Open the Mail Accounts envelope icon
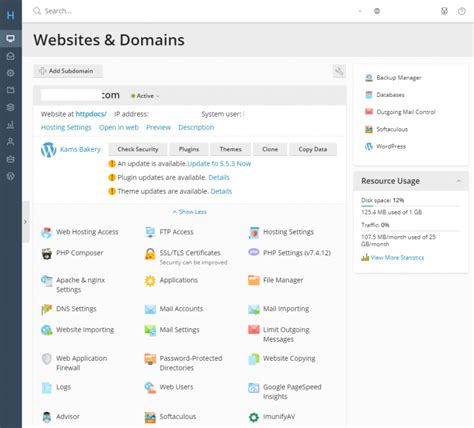Image resolution: width=474 pixels, height=428 pixels. point(150,309)
